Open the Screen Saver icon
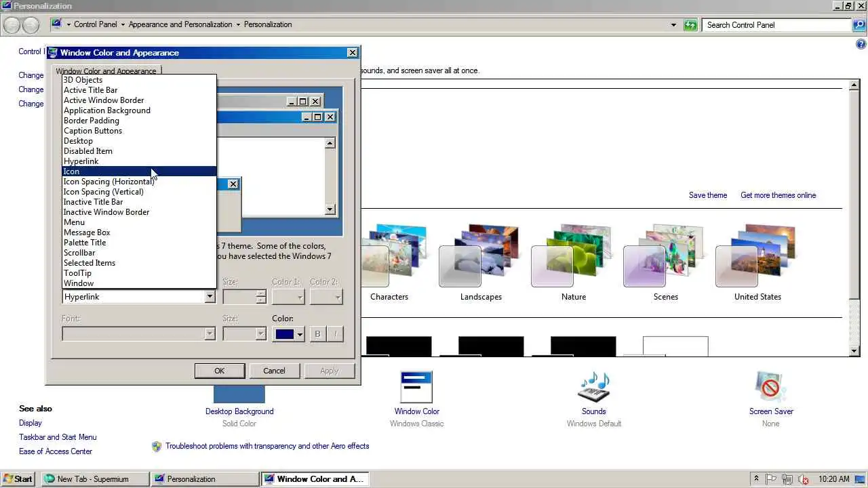This screenshot has width=868, height=488. tap(771, 388)
